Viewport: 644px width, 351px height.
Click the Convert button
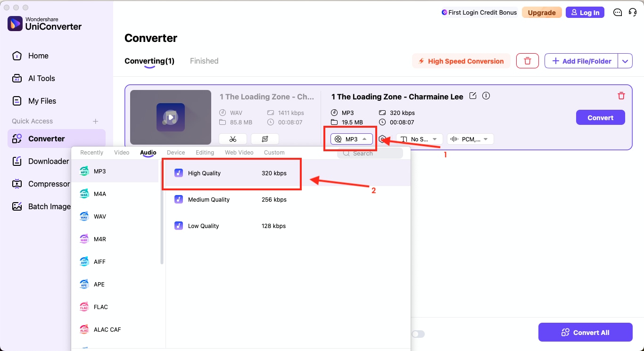pos(601,118)
